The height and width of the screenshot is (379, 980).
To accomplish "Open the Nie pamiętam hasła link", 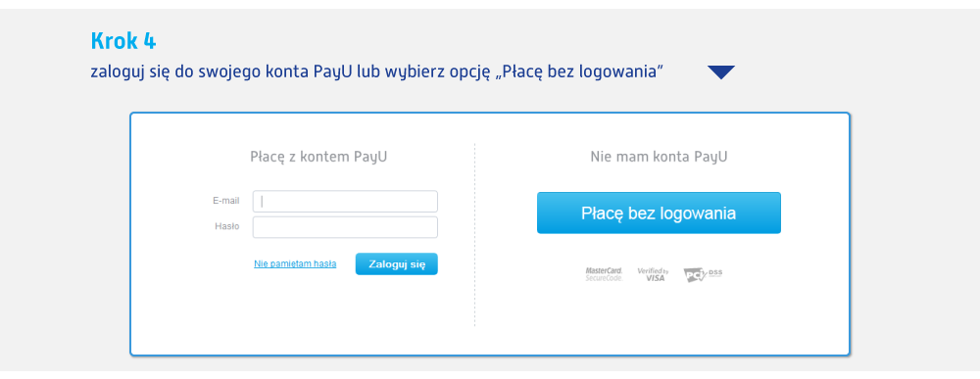I will (295, 264).
